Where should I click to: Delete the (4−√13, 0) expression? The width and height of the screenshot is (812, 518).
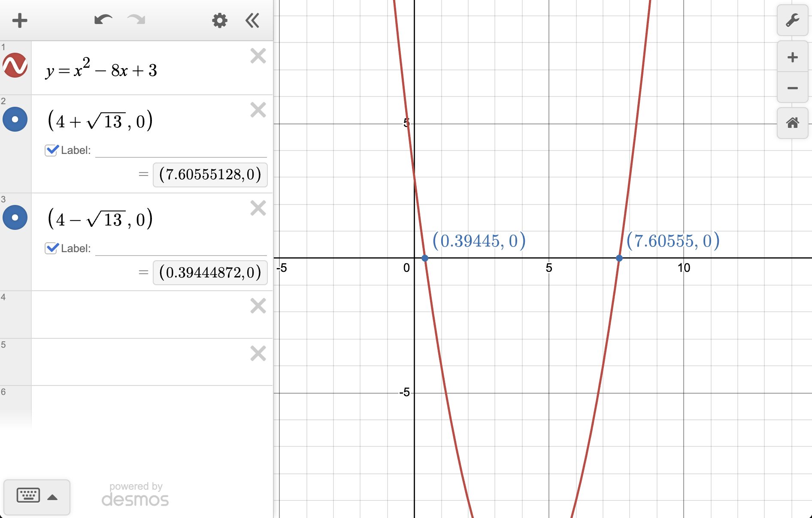258,208
